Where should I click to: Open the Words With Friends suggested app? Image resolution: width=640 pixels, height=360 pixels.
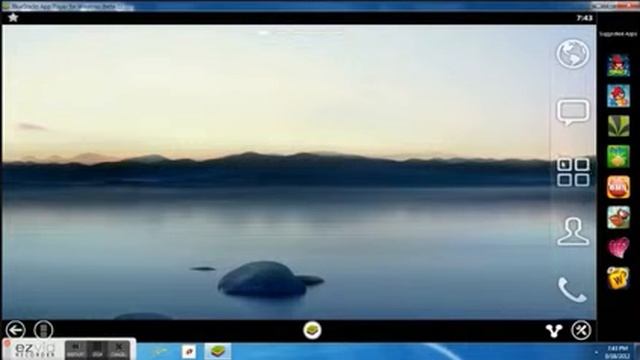coord(618,278)
